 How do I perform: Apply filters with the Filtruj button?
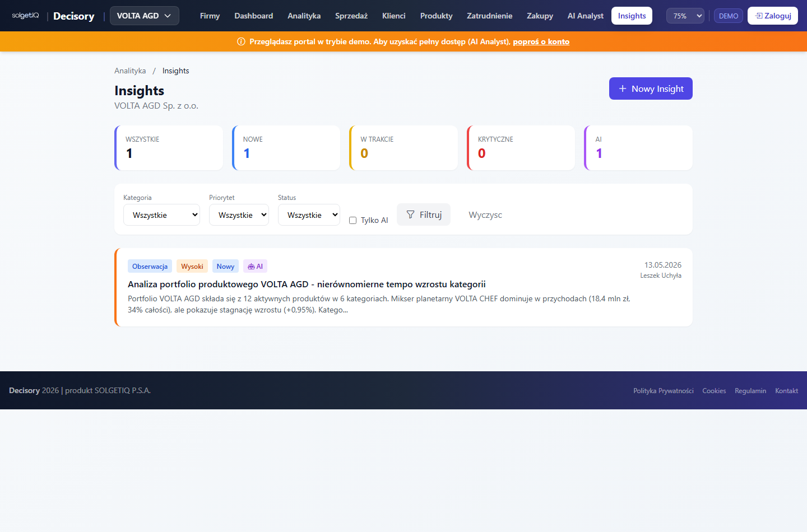[x=424, y=214]
